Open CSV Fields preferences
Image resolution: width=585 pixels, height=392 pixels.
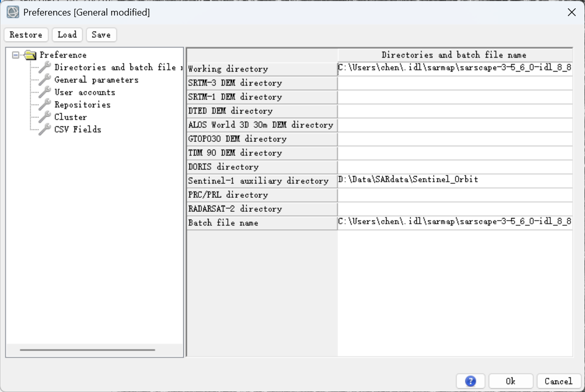click(x=78, y=129)
